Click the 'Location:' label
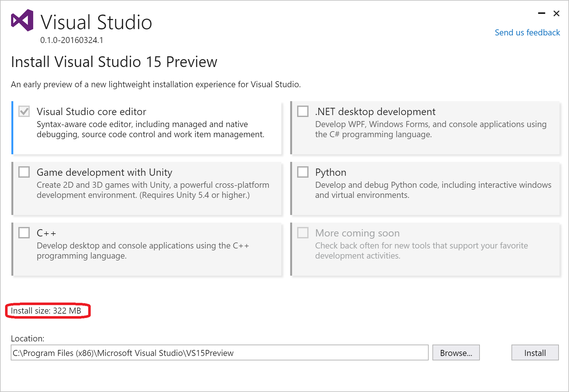 pyautogui.click(x=28, y=339)
